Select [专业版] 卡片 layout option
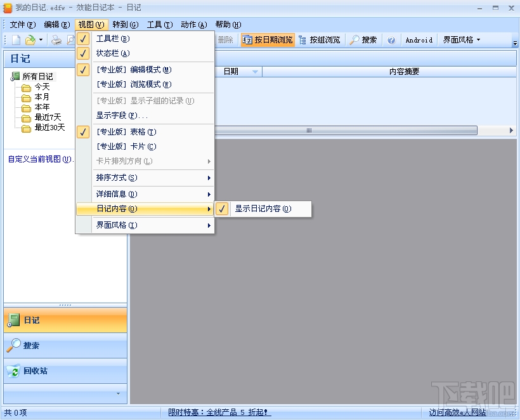The image size is (520, 420). [145, 147]
